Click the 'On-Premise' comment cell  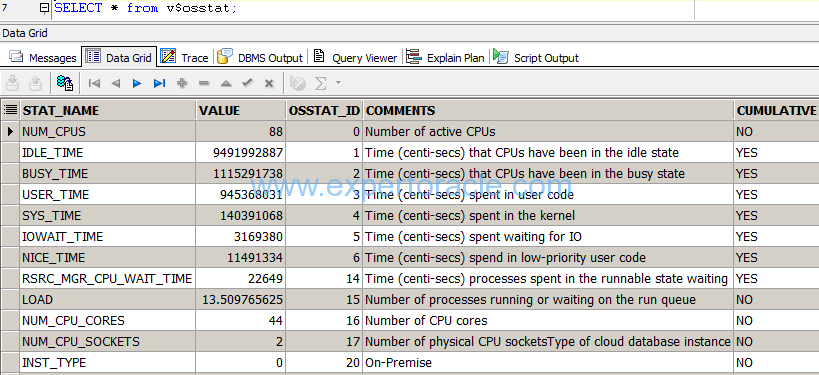[x=548, y=362]
